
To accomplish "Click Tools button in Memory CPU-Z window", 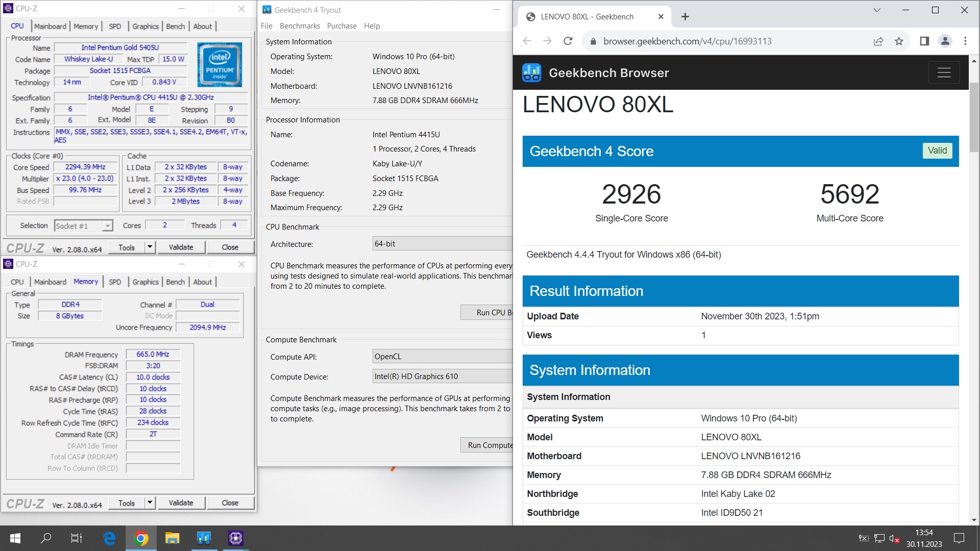I will [x=127, y=503].
